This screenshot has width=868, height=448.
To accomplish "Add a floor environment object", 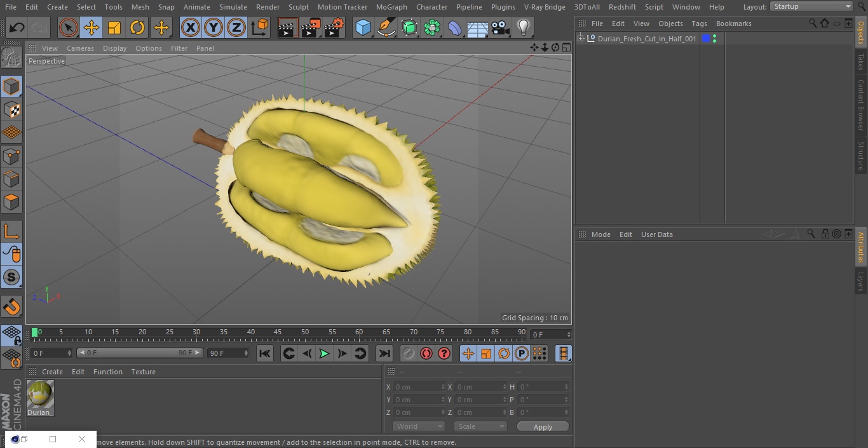I will pos(478,27).
